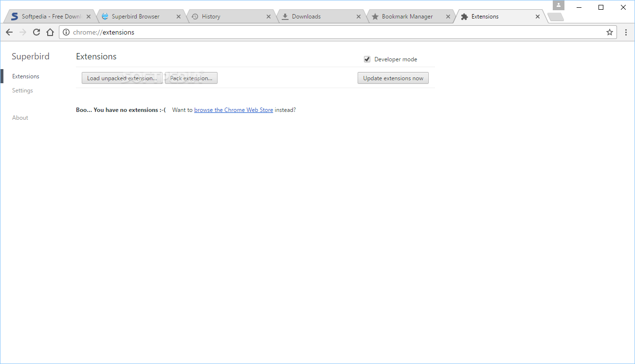Image resolution: width=635 pixels, height=364 pixels.
Task: Close the History tab
Action: click(x=269, y=17)
